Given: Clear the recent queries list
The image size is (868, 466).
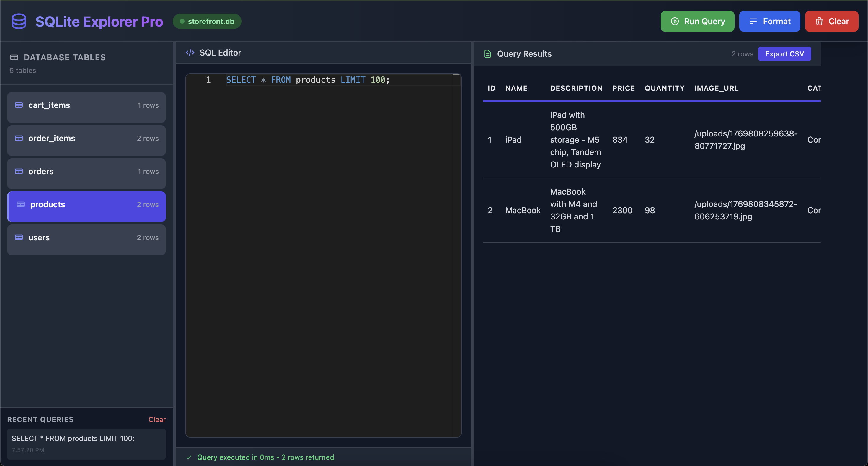Looking at the screenshot, I should pyautogui.click(x=157, y=420).
